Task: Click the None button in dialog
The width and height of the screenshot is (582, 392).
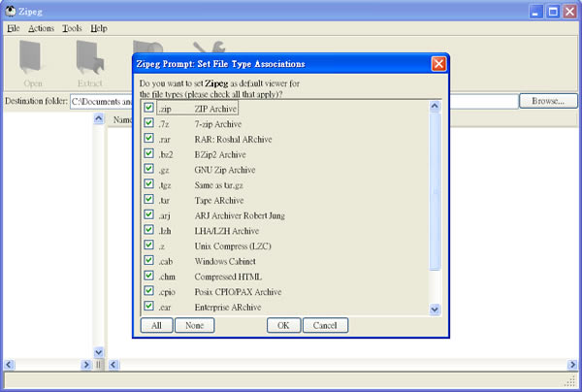Action: (x=195, y=326)
